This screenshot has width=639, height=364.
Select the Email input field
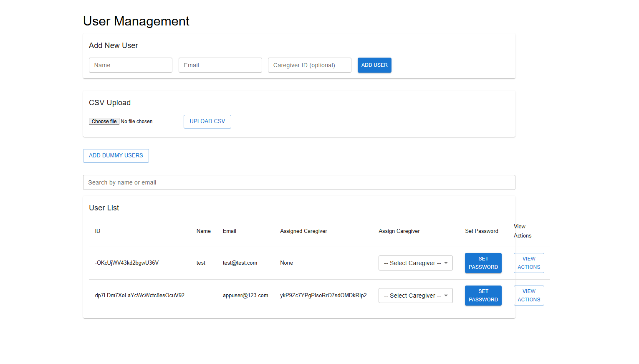(x=220, y=65)
